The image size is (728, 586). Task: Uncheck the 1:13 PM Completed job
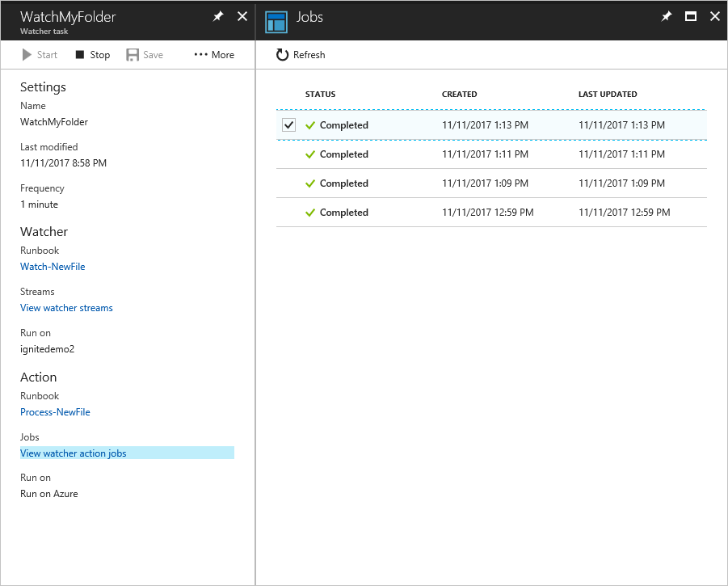[x=288, y=124]
